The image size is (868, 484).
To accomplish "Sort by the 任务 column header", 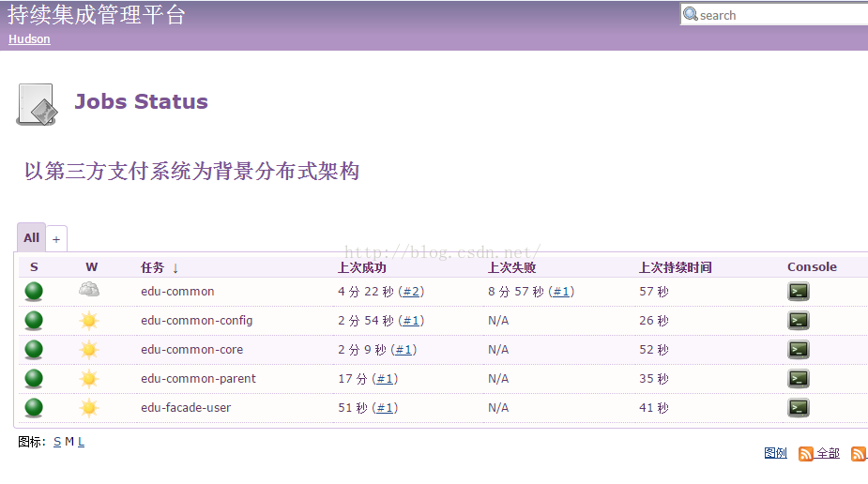I will pyautogui.click(x=160, y=267).
